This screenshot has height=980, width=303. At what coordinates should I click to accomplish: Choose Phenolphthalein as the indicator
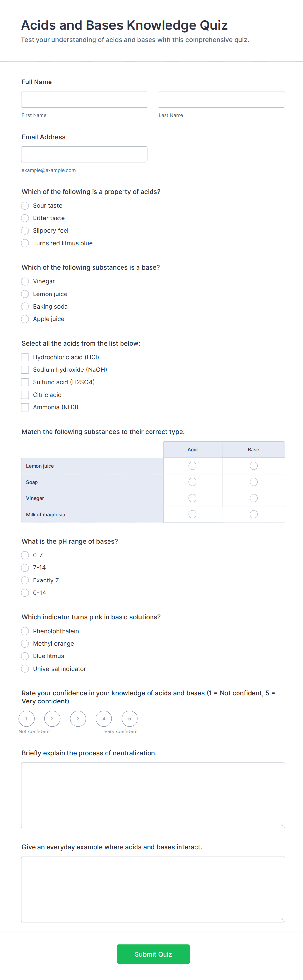pos(25,631)
